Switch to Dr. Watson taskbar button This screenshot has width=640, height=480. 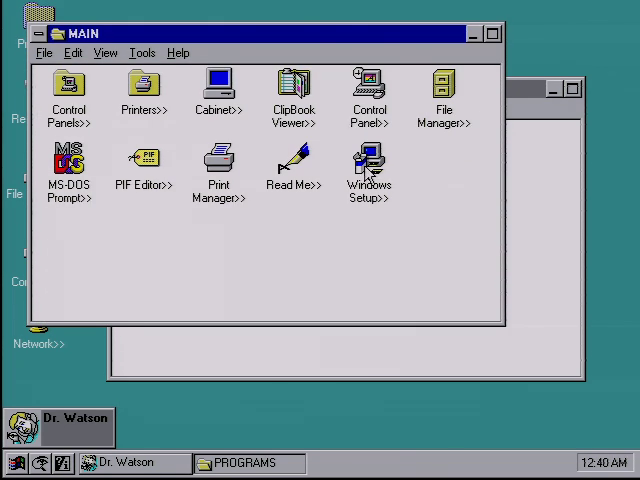[x=135, y=463]
